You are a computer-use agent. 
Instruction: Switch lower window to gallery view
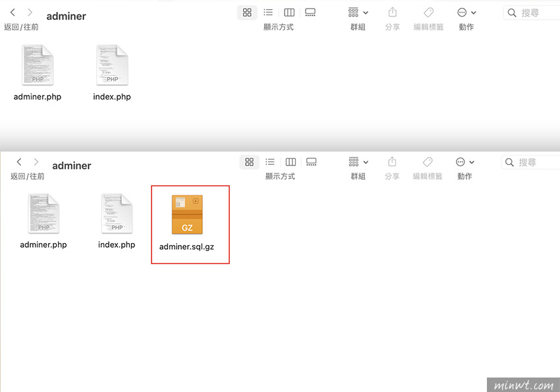(x=311, y=162)
